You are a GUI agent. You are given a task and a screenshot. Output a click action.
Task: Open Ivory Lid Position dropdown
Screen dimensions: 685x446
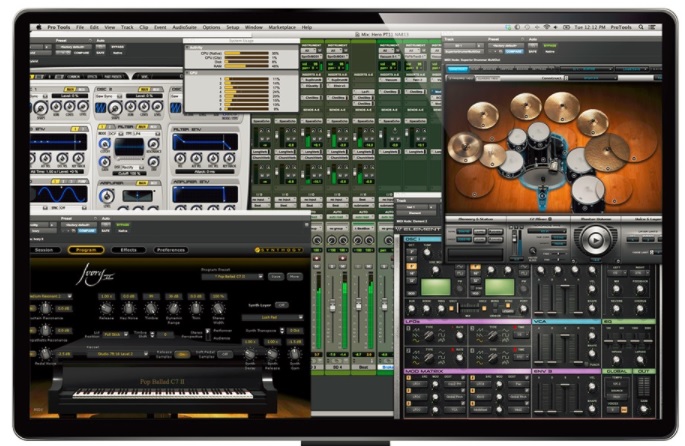(116, 335)
